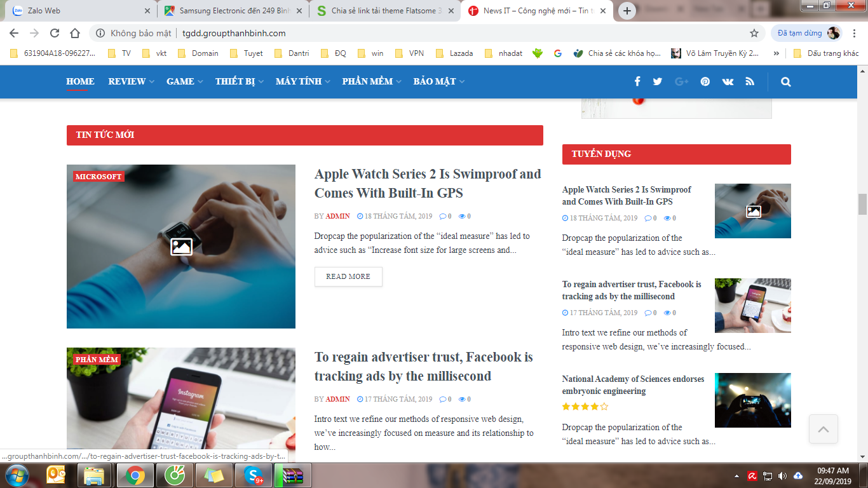The height and width of the screenshot is (488, 868).
Task: Open the VPN bookmark folder
Action: coord(410,53)
